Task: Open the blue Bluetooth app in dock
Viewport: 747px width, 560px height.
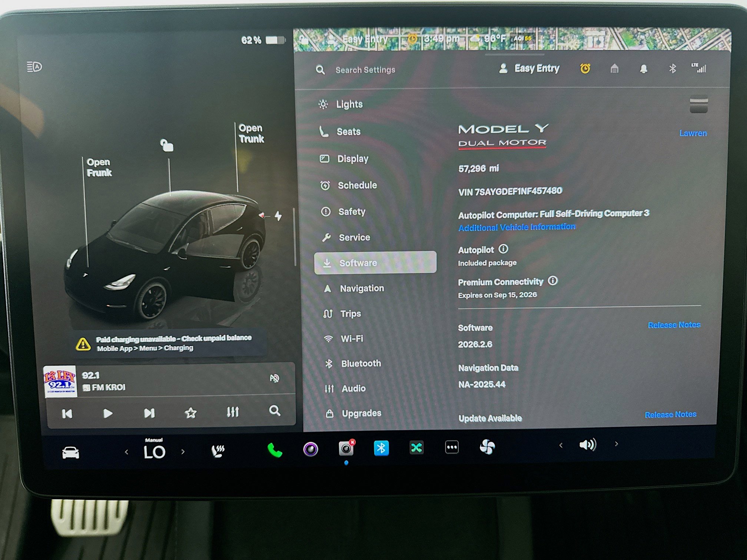Action: point(381,448)
